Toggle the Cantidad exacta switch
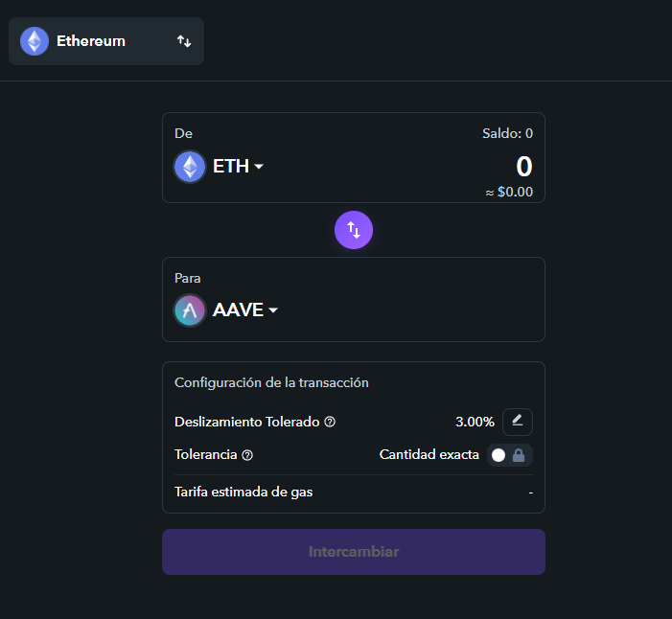Image resolution: width=672 pixels, height=619 pixels. (498, 455)
